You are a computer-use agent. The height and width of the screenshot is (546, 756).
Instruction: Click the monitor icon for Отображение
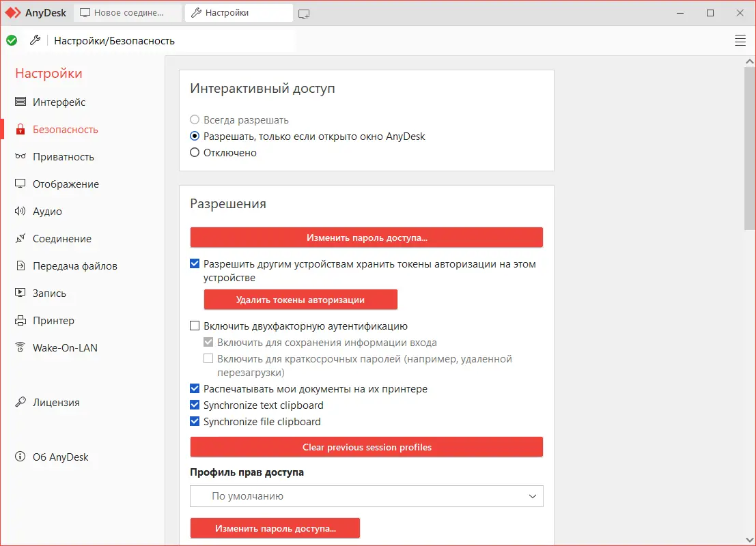20,184
